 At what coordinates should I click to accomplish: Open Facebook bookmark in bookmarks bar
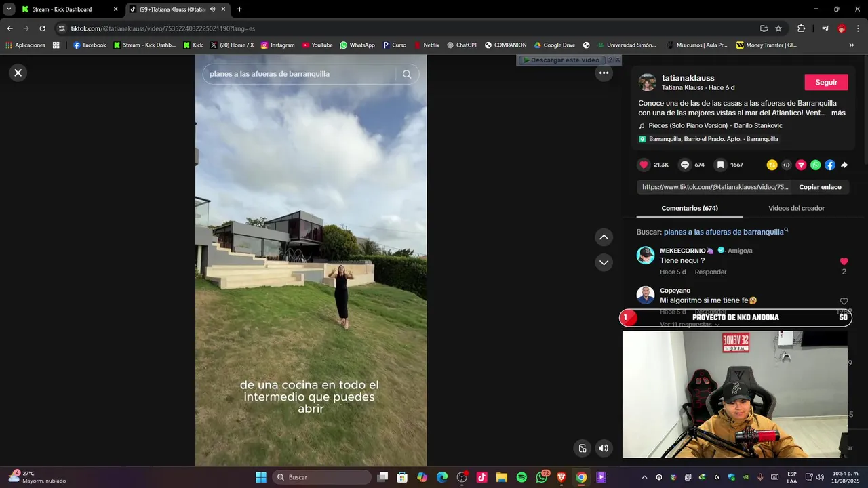pyautogui.click(x=90, y=45)
